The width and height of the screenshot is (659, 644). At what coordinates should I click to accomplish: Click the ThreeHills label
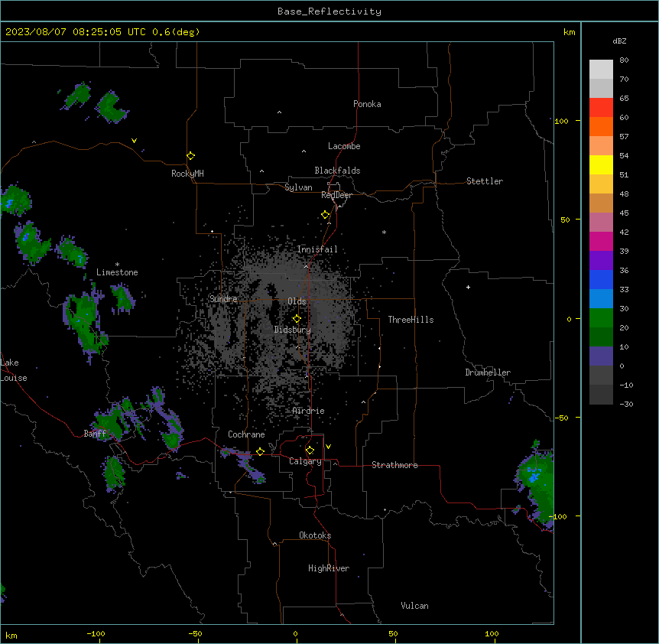click(411, 320)
